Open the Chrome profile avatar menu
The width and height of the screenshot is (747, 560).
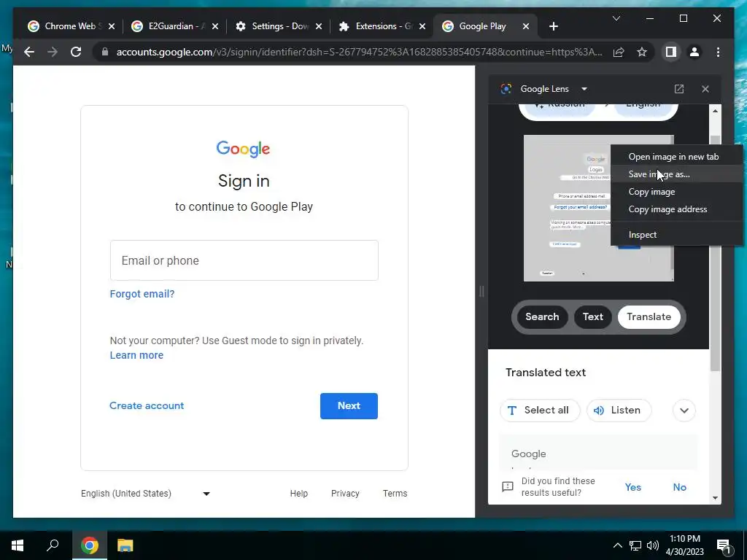694,52
